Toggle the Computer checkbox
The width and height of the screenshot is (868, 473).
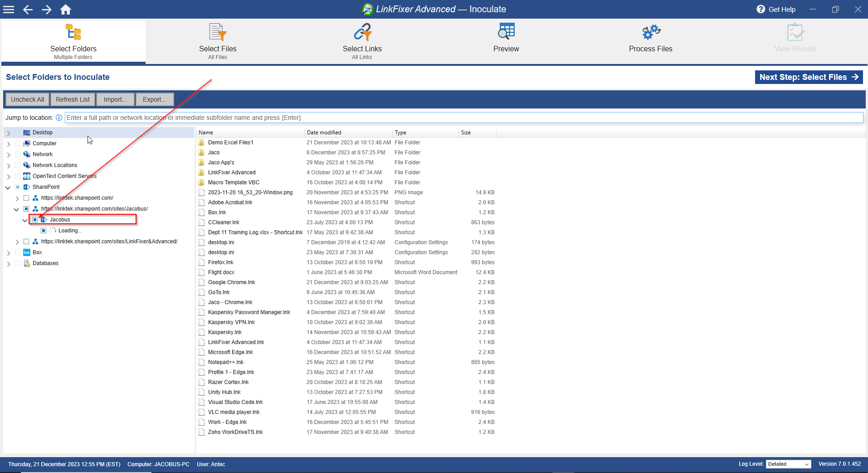[x=18, y=143]
